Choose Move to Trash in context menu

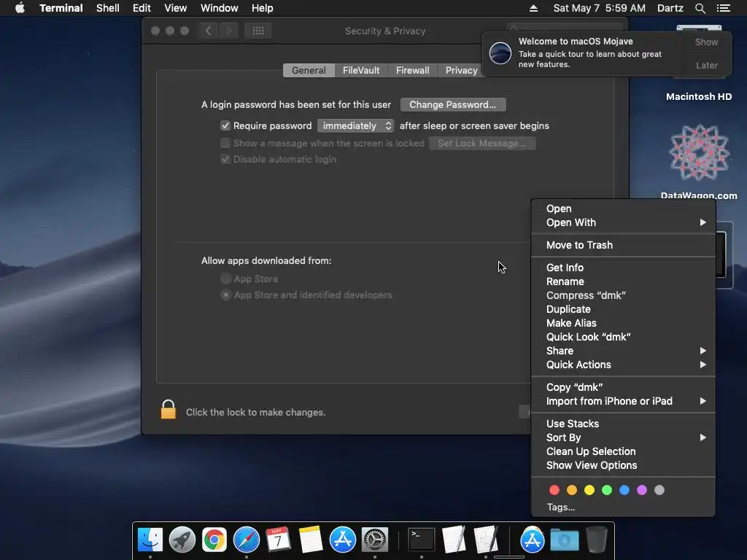tap(623, 245)
